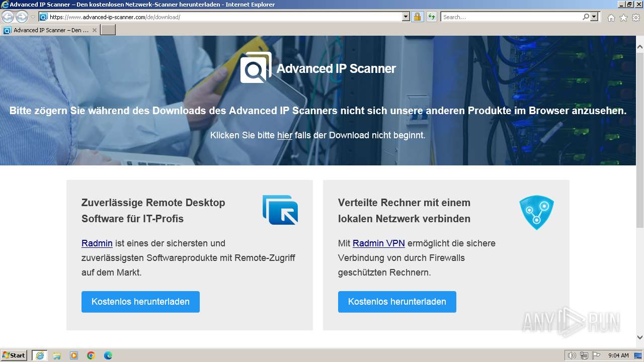The height and width of the screenshot is (362, 644).
Task: Click Kostenlos herunterladen under Radmin
Action: pos(140,302)
